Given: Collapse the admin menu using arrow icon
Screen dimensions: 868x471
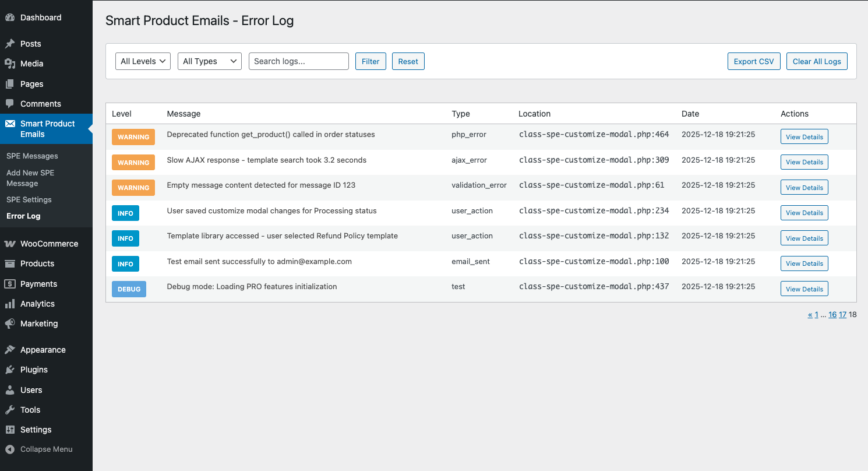Looking at the screenshot, I should coord(10,449).
